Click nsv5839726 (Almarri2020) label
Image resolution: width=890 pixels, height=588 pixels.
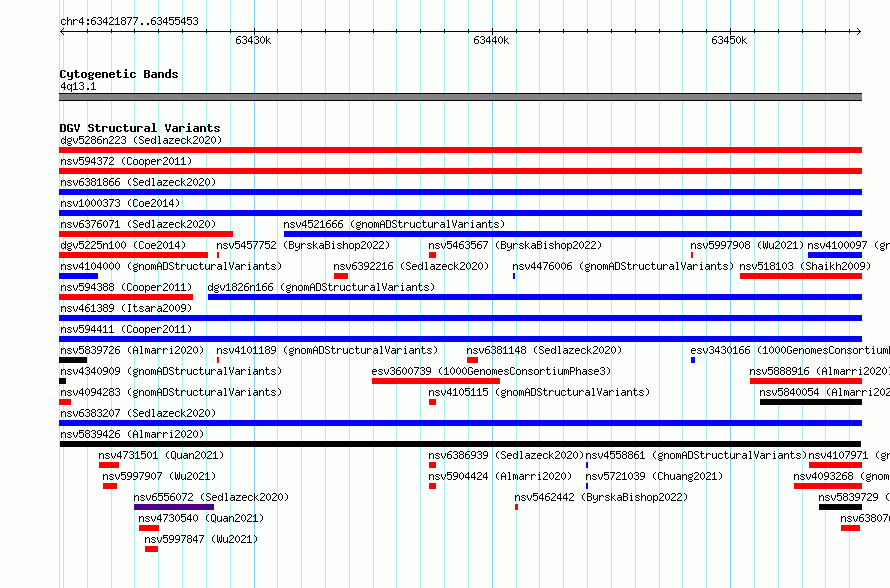point(132,350)
